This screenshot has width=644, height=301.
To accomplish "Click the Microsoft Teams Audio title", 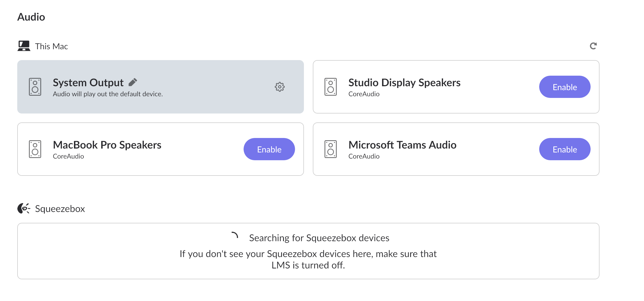I will click(x=402, y=145).
